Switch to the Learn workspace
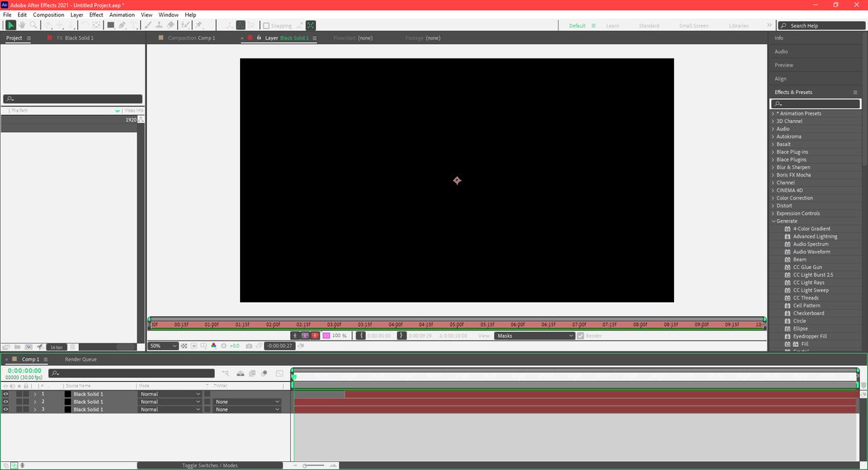 pyautogui.click(x=613, y=25)
